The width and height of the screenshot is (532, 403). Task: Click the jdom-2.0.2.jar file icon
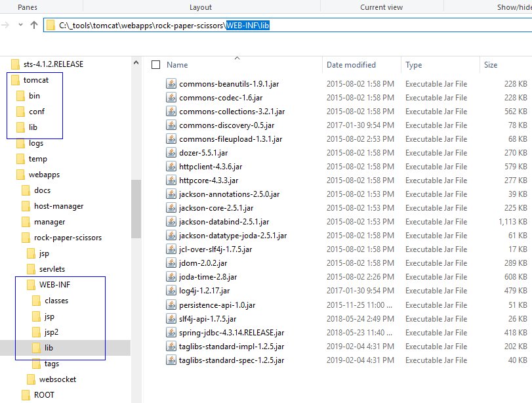pyautogui.click(x=171, y=263)
